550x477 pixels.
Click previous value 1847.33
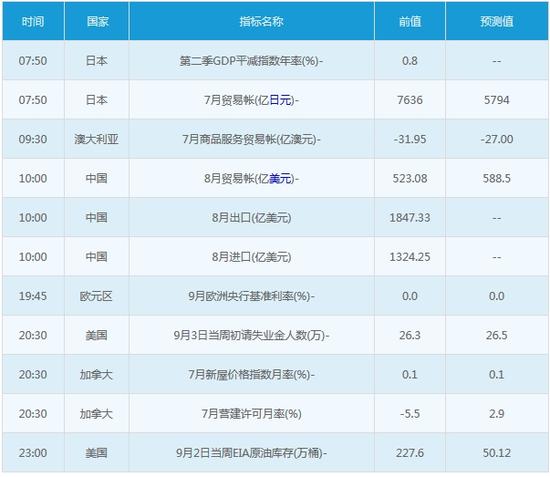(x=410, y=218)
